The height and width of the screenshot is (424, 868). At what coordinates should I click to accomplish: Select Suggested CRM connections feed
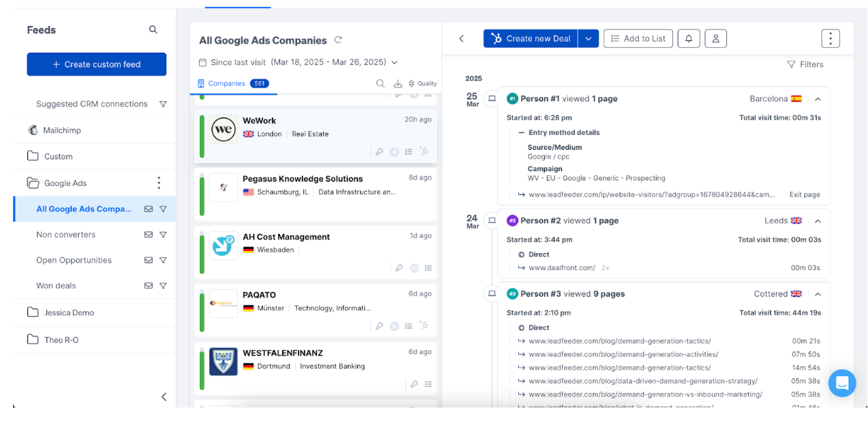(92, 104)
